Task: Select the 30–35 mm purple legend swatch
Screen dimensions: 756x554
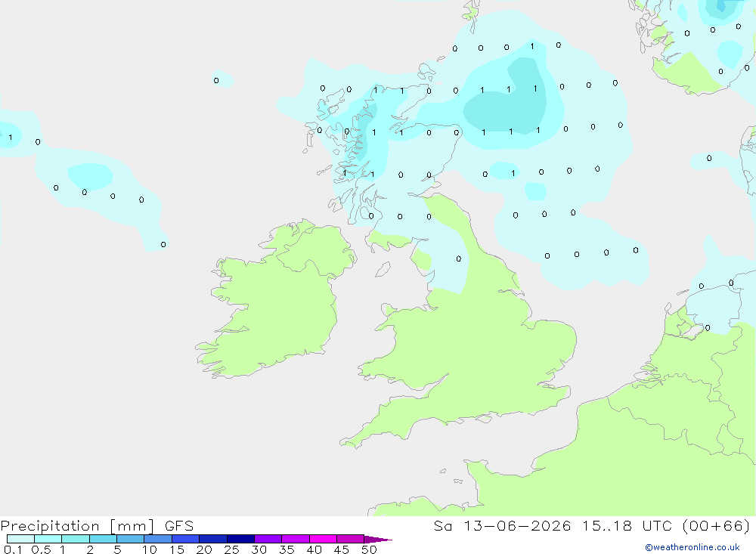Action: coord(268,539)
